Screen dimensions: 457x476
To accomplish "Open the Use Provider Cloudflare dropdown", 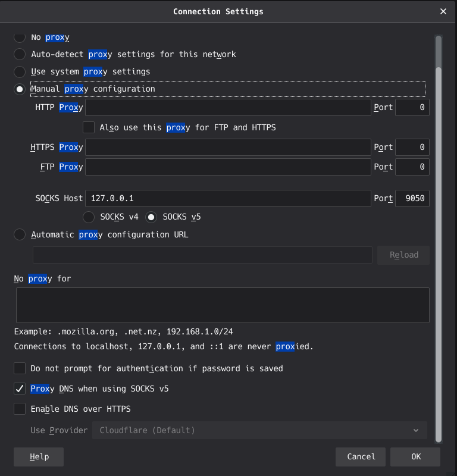I will click(x=259, y=430).
